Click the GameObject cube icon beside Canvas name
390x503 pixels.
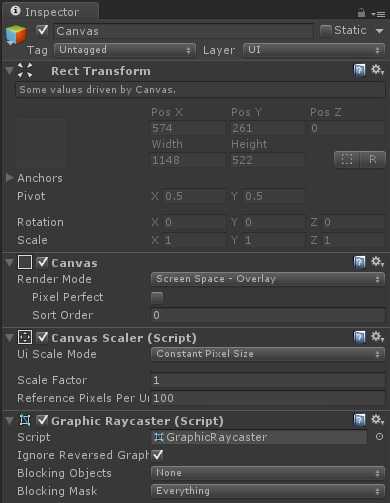point(16,35)
